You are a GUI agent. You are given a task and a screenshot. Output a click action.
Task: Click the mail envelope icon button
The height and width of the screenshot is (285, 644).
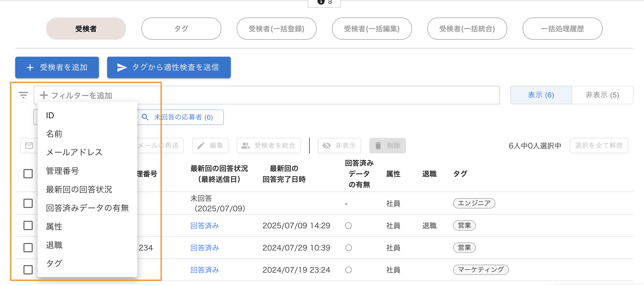tap(29, 146)
